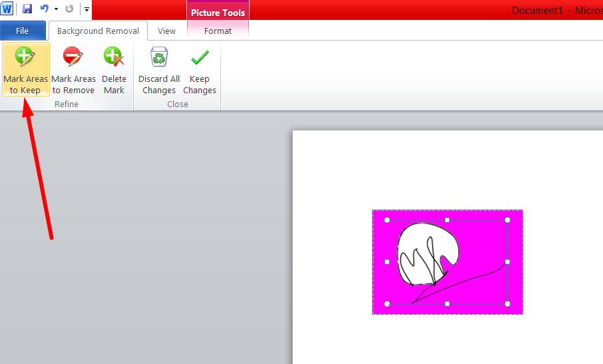Click the Redo icon in Quick Access
Viewport: 603px width, 364px height.
tap(69, 9)
